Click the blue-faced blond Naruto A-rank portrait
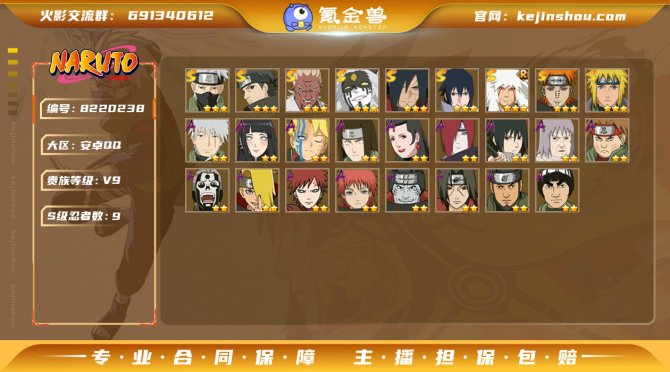Viewport: 670px width, 372px height. [307, 141]
